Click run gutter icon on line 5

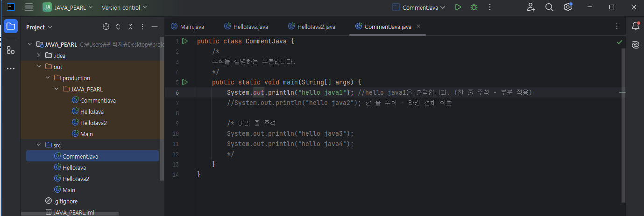[x=185, y=82]
